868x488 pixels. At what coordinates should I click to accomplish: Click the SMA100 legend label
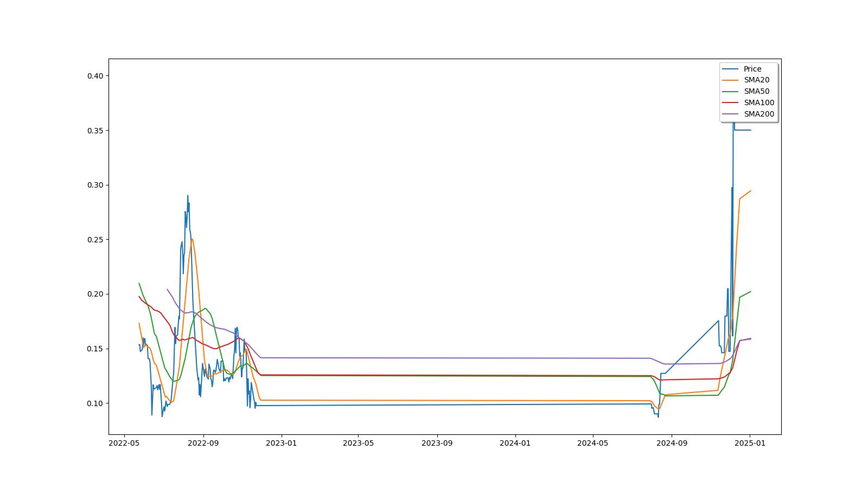coord(759,102)
